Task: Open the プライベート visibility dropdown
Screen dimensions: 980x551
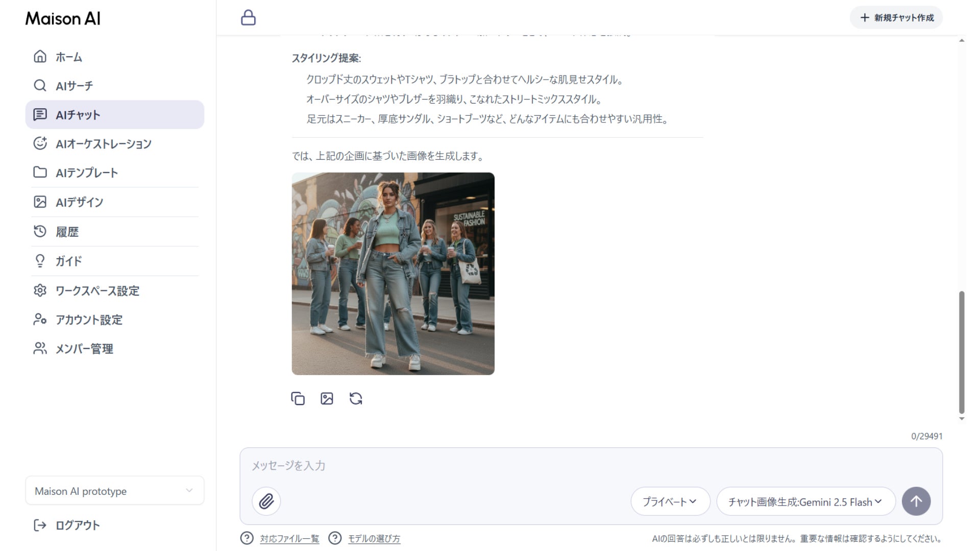Action: coord(670,502)
